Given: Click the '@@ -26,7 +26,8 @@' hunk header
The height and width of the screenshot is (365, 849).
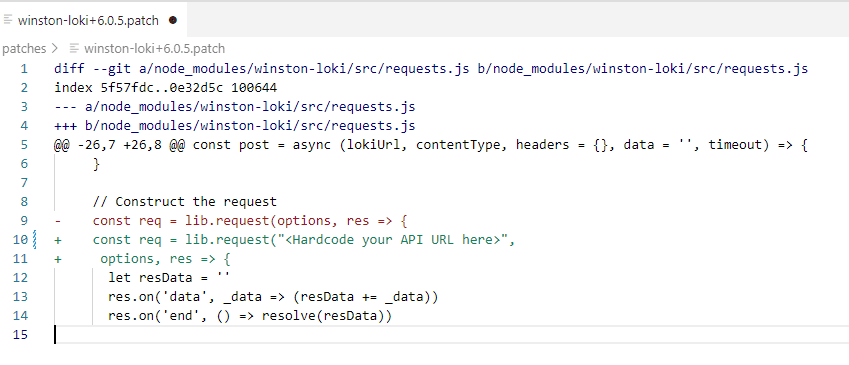Looking at the screenshot, I should (431, 145).
